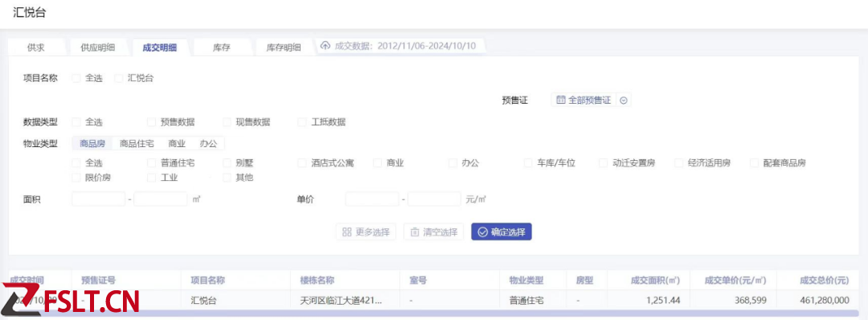Screen dimensions: 868x320
Task: Click the maximum 单价 input field
Action: point(434,199)
